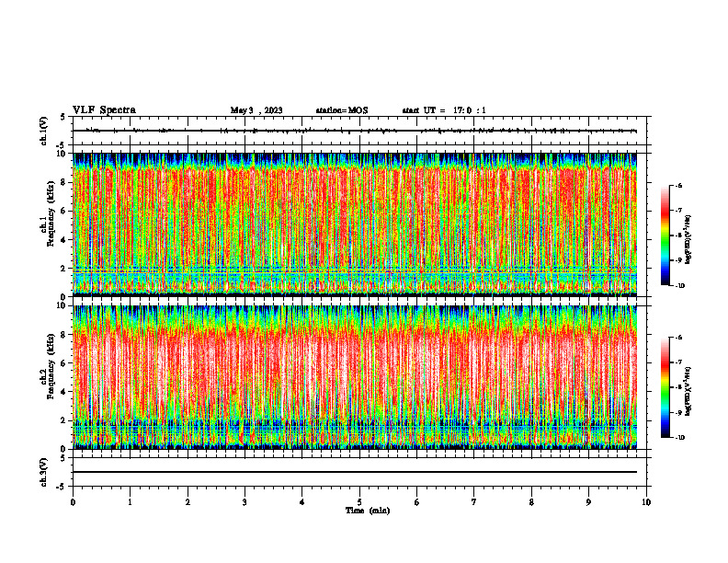The height and width of the screenshot is (563, 728).
Task: Click time axis tick label '4'
Action: click(x=302, y=502)
